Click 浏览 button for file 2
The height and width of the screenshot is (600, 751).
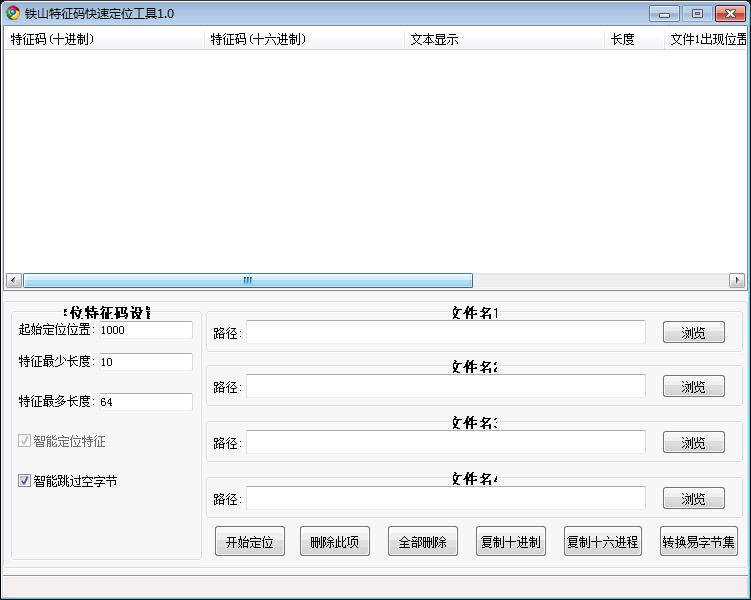(693, 387)
